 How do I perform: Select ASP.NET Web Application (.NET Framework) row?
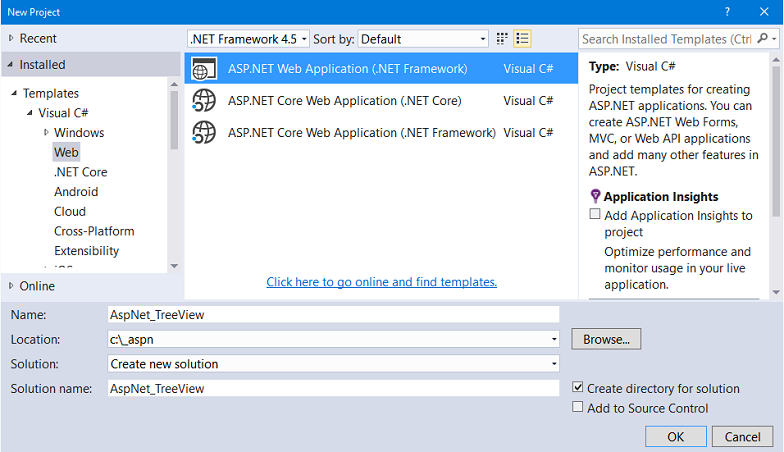(x=381, y=68)
